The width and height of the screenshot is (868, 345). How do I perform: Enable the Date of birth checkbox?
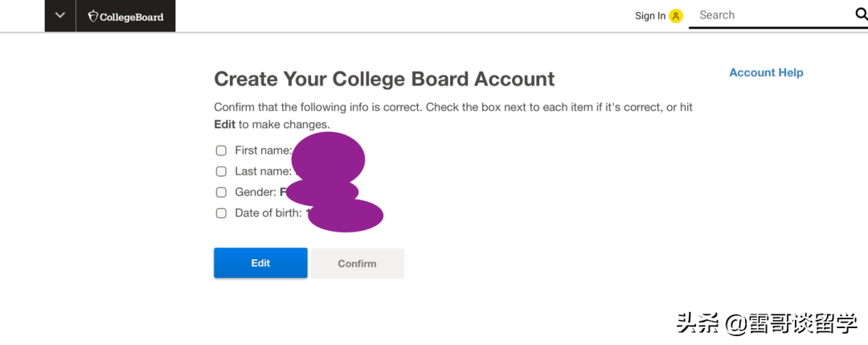[221, 213]
